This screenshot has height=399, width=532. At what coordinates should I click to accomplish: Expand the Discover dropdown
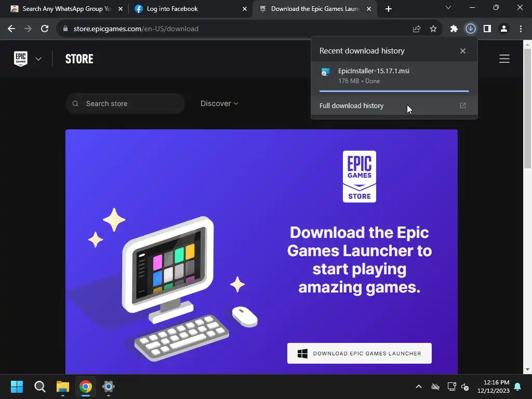(219, 103)
